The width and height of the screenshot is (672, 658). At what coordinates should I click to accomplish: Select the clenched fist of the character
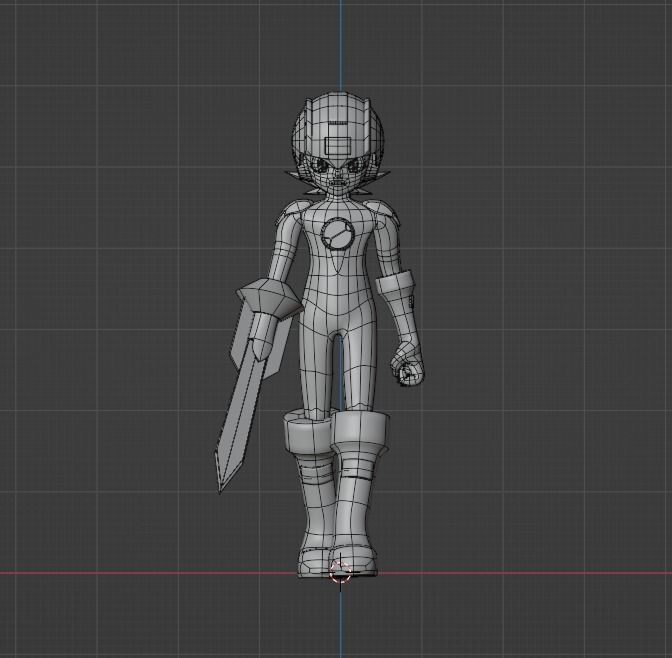[x=407, y=362]
